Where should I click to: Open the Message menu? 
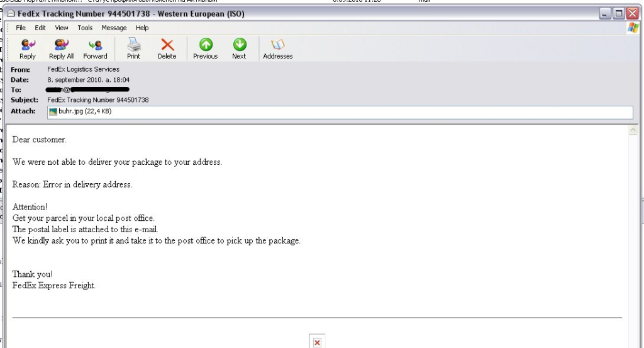114,28
